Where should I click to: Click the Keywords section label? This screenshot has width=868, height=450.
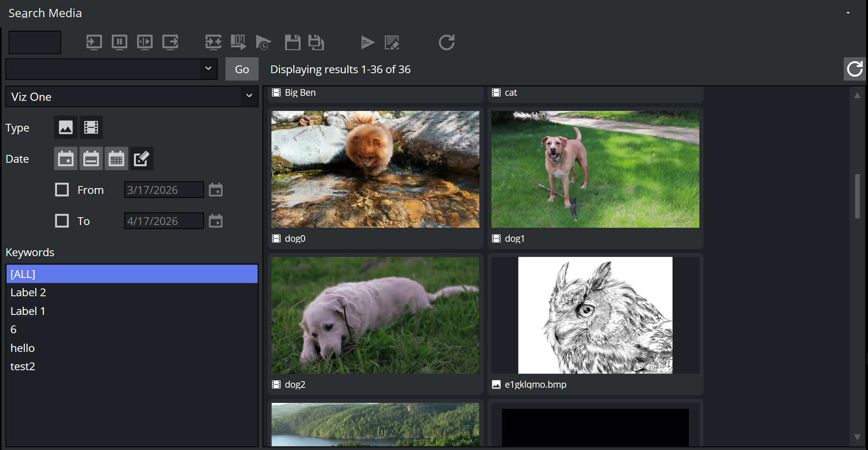coord(30,252)
